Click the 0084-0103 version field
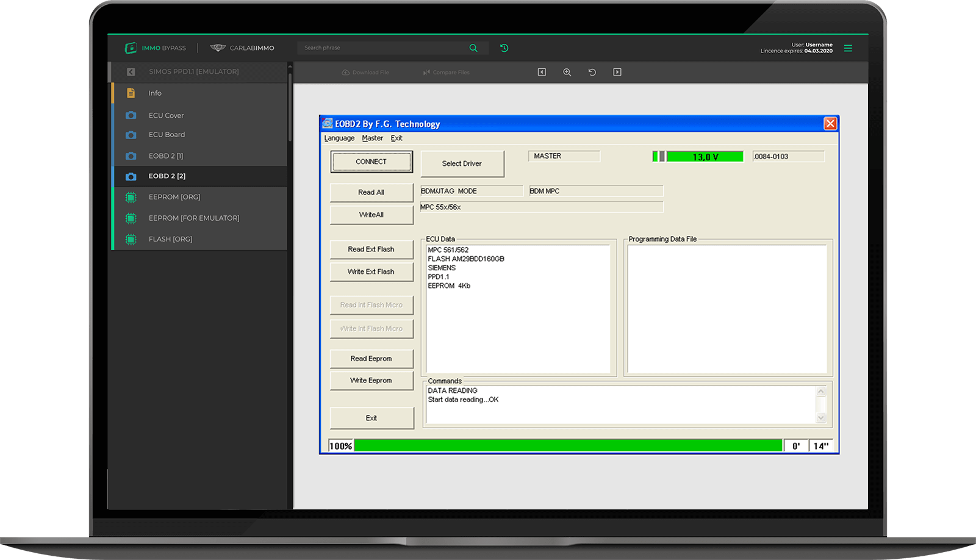This screenshot has height=560, width=976. pyautogui.click(x=789, y=157)
